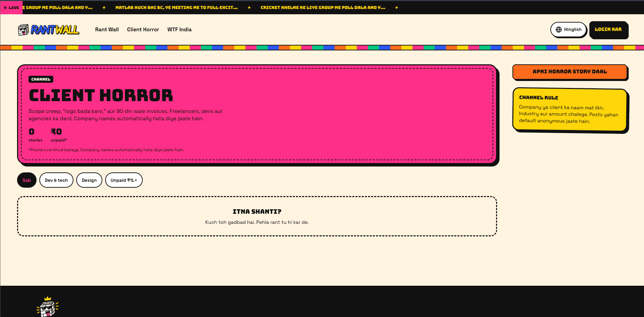Filter by Dev & tech chip
Viewport: 644px width, 317px height.
(x=56, y=180)
